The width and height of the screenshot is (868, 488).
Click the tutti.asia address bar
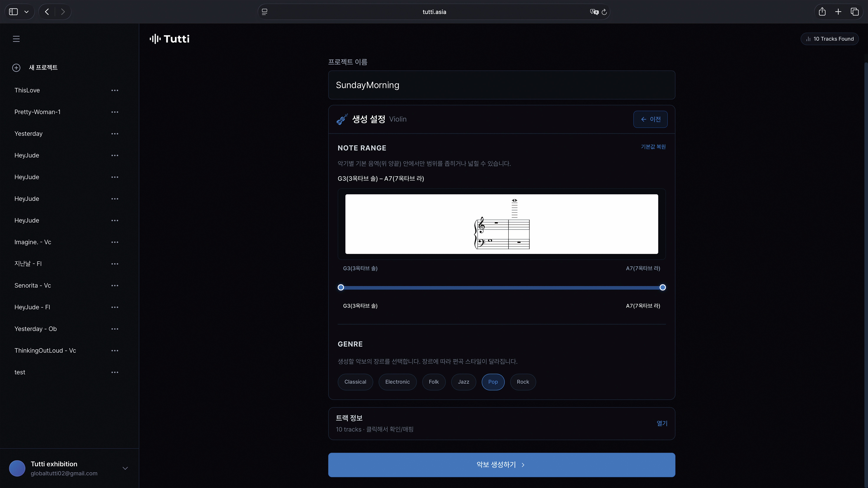coord(434,12)
